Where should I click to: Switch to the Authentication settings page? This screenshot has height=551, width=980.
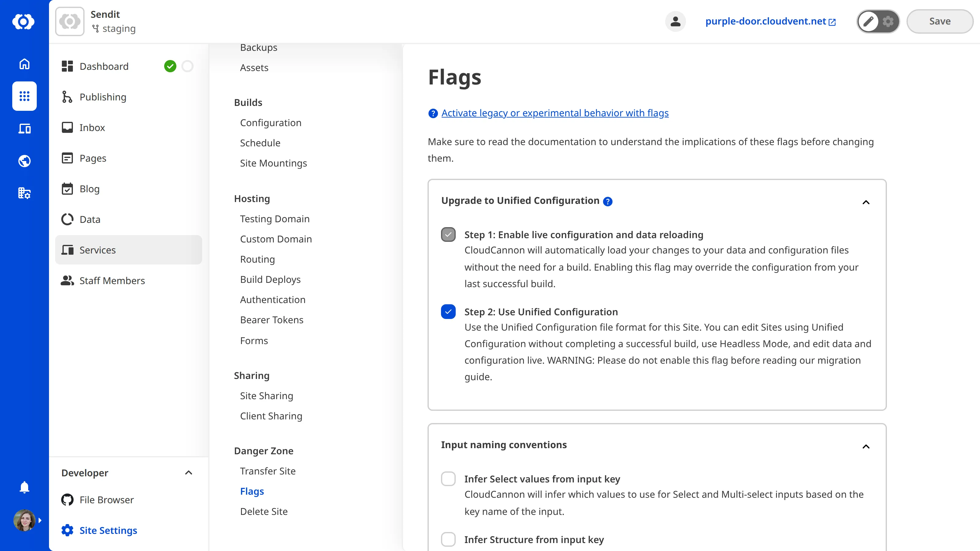pos(272,300)
